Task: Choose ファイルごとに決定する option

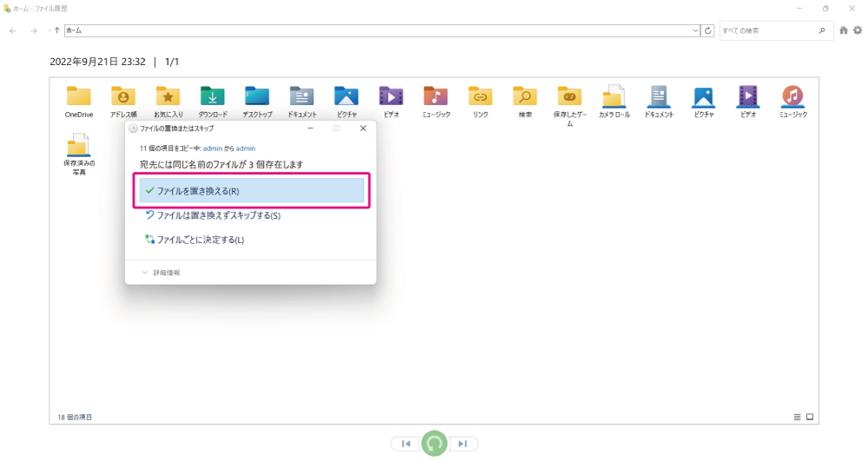Action: tap(200, 240)
